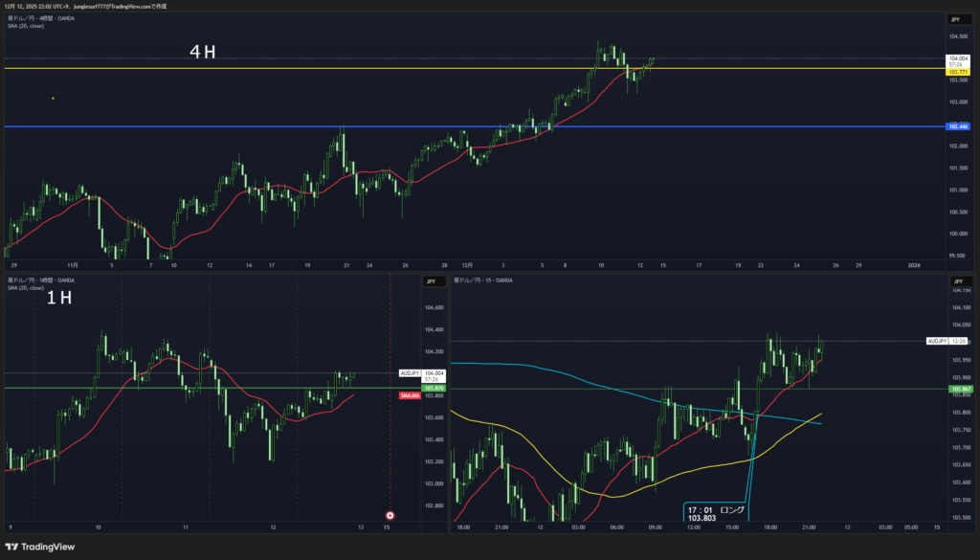This screenshot has height=560, width=980.
Task: Click the AUDJPY price tag on 15-minute chart
Action: (937, 341)
